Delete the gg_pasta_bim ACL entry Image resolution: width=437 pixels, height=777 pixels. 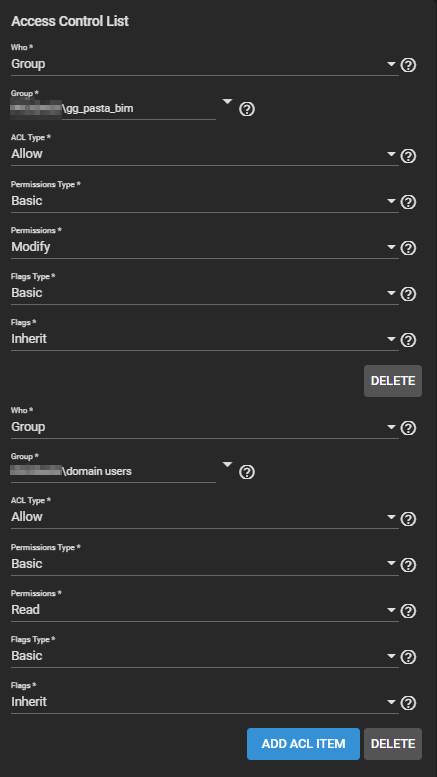[x=393, y=381]
